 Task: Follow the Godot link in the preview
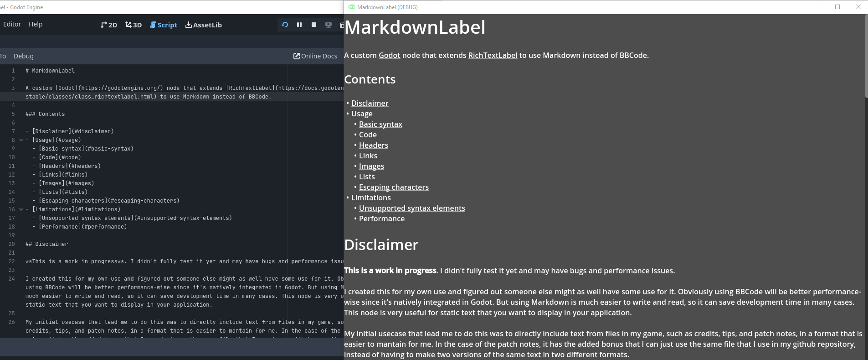click(389, 55)
